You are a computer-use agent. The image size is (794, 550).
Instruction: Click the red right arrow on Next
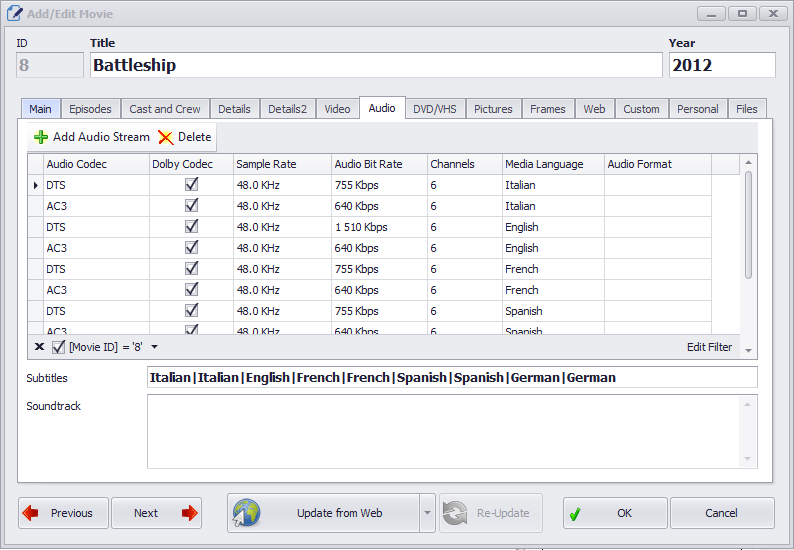(189, 513)
